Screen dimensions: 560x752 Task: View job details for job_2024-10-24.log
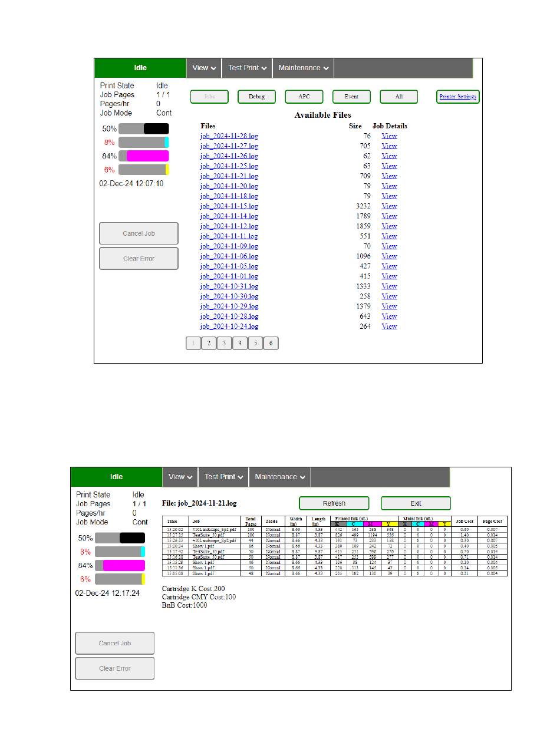click(389, 326)
